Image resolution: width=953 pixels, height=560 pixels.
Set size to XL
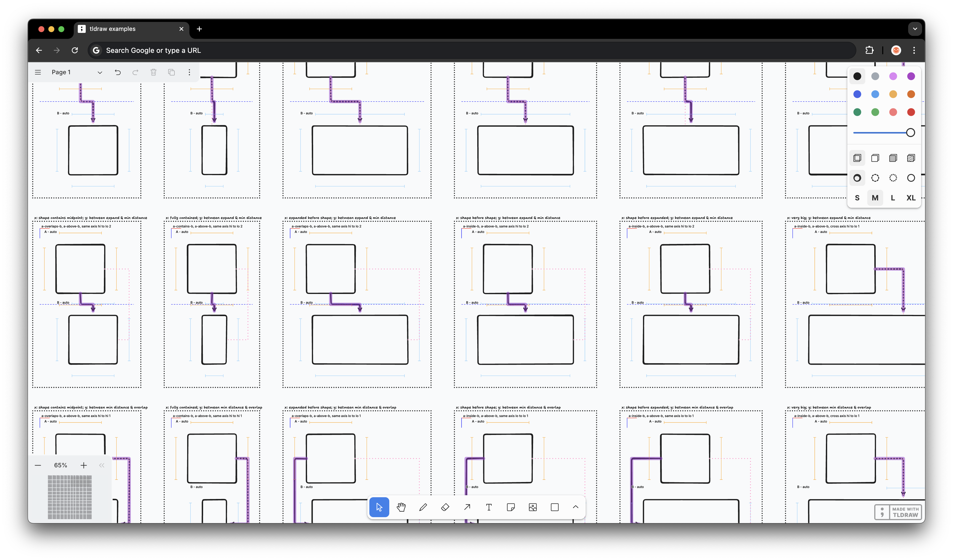coord(911,198)
